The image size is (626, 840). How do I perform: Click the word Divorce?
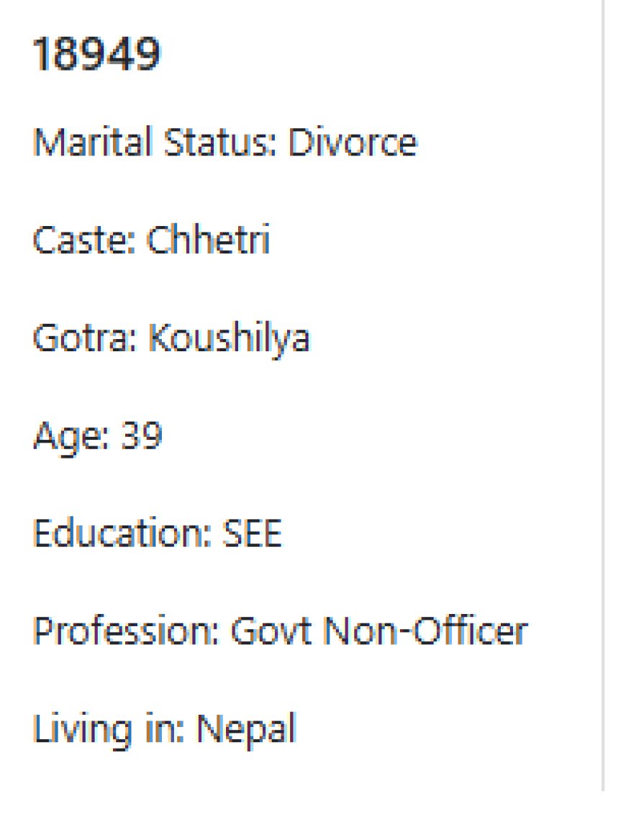pos(353,143)
